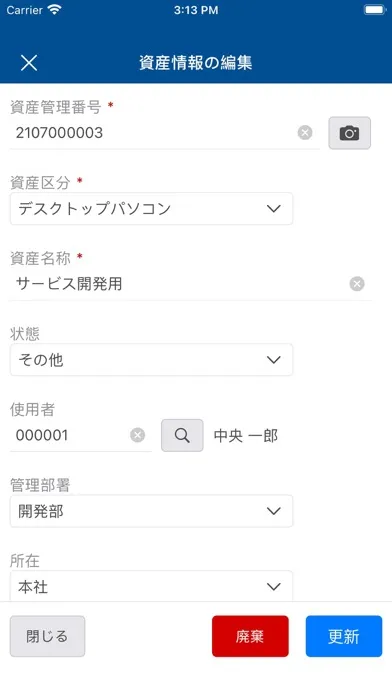Focus the 資産名称 input サービス開発用
392x696 pixels.
180,284
